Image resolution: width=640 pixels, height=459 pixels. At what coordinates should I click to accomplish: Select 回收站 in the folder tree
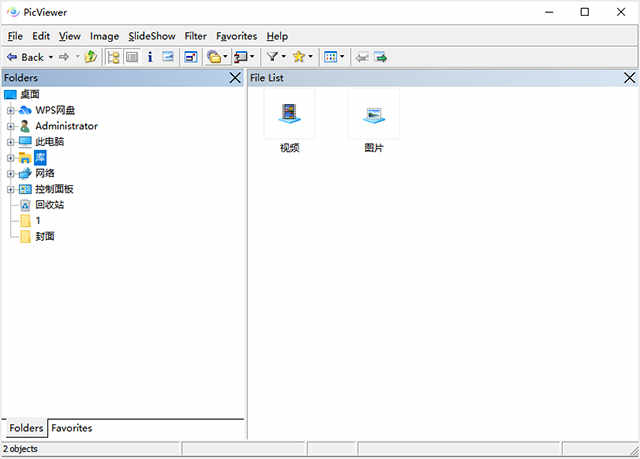(50, 205)
